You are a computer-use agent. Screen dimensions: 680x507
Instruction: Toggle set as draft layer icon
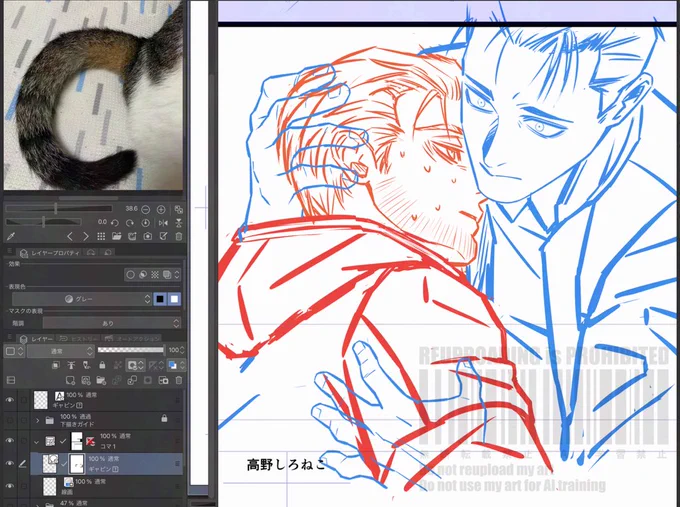[86, 366]
